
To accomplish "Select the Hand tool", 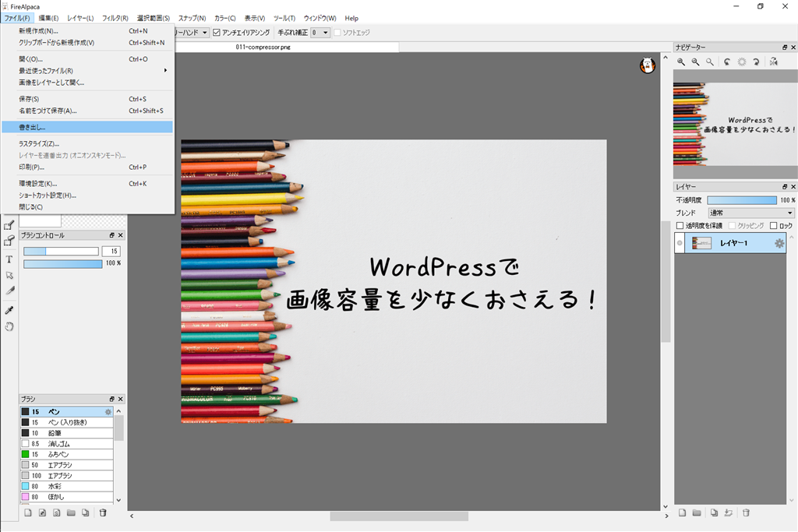I will point(9,326).
